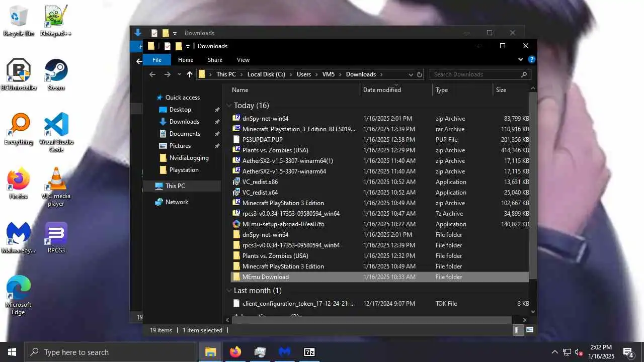
Task: Click the horizontal scrollbar in file list
Action: [x=372, y=320]
